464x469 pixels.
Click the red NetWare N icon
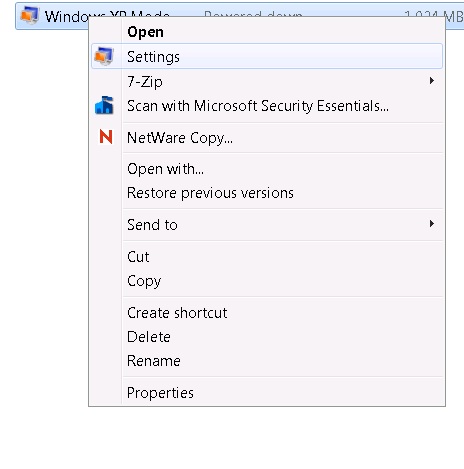[x=106, y=137]
